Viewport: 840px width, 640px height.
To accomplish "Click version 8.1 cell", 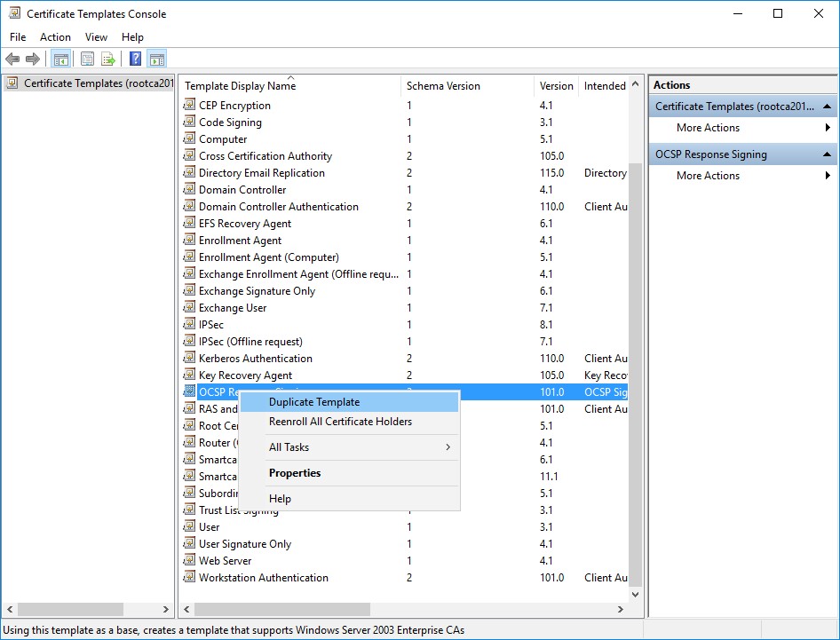I will 546,325.
